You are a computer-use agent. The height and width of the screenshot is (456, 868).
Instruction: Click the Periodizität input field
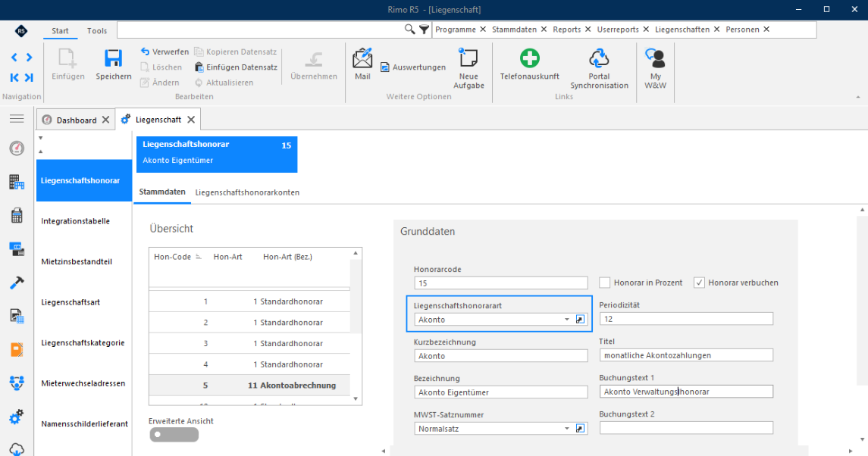(x=686, y=319)
